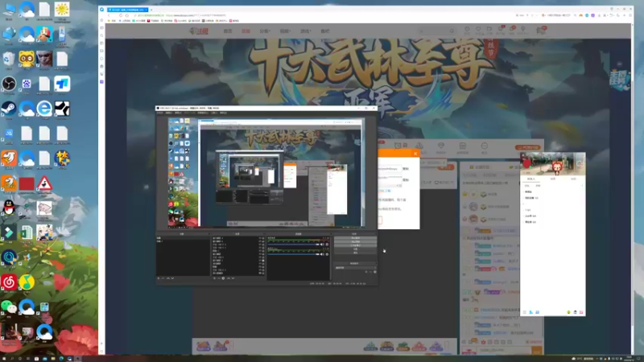This screenshot has width=644, height=362.
Task: Open NetEase Cloud Music red icon
Action: (x=9, y=282)
